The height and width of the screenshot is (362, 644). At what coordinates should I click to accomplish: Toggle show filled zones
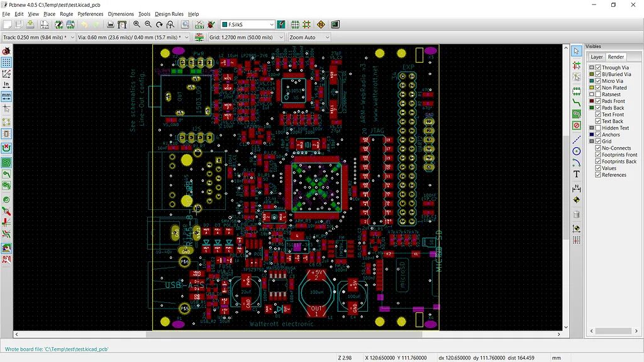tap(6, 163)
